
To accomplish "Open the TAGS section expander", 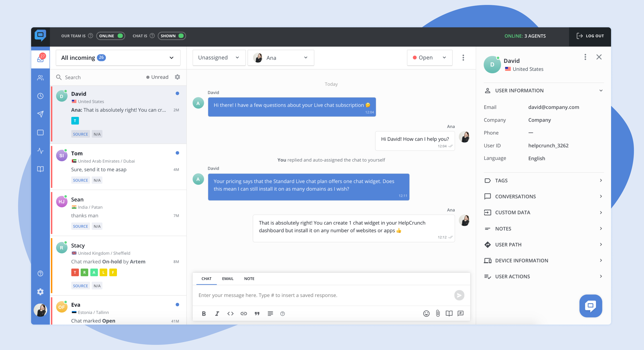I will [x=600, y=180].
